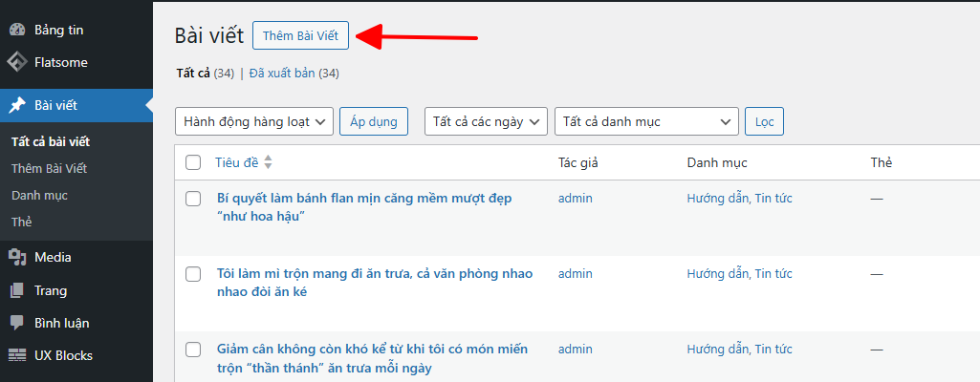Select Danh mục in the sidebar submenu

coord(39,195)
